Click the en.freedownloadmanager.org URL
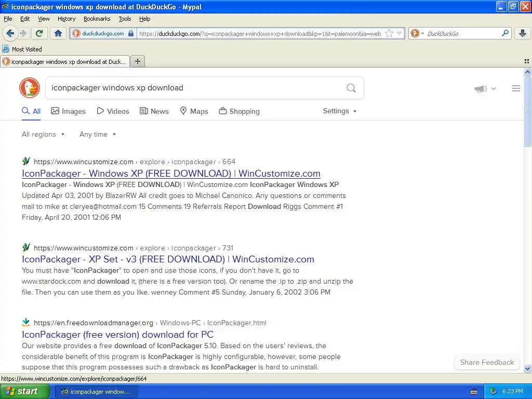The width and height of the screenshot is (532, 399). (150, 323)
